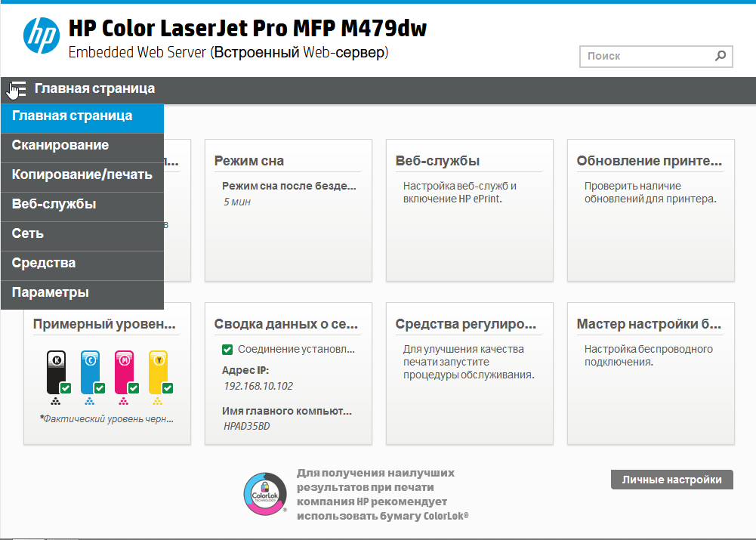Open the Режим сна card heading

coord(248,161)
